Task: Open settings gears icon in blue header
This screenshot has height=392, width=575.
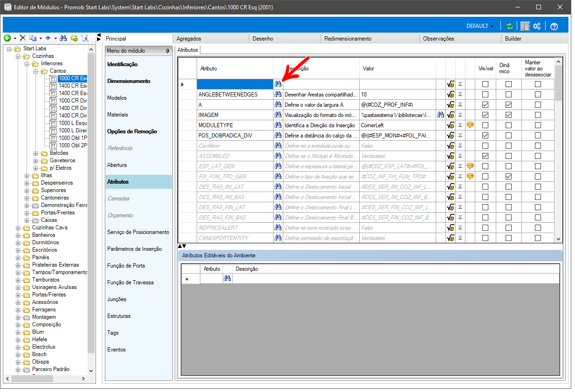Action: point(537,26)
